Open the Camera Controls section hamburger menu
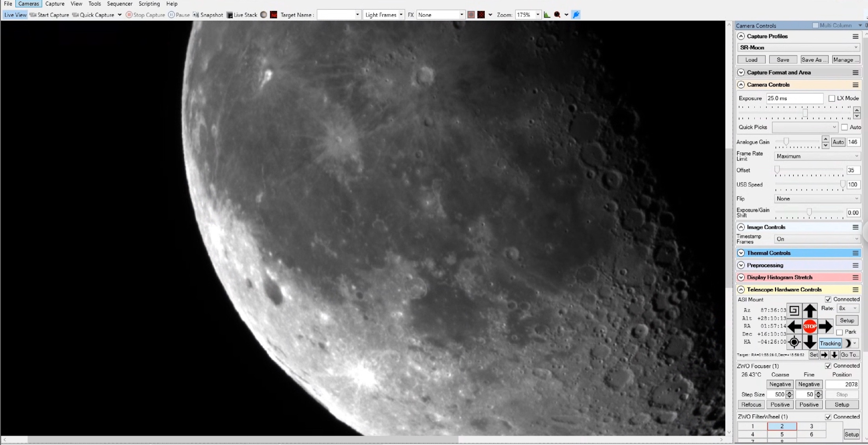This screenshot has height=445, width=868. [855, 85]
